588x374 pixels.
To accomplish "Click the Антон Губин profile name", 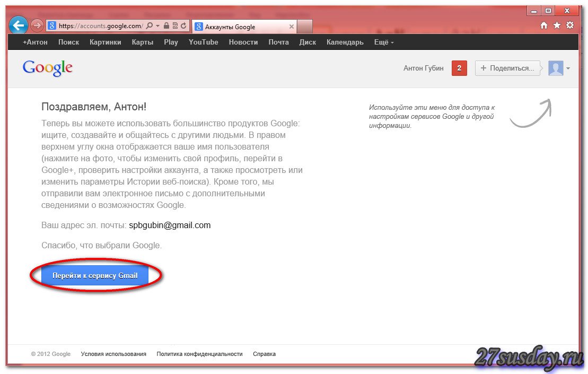I will point(424,68).
